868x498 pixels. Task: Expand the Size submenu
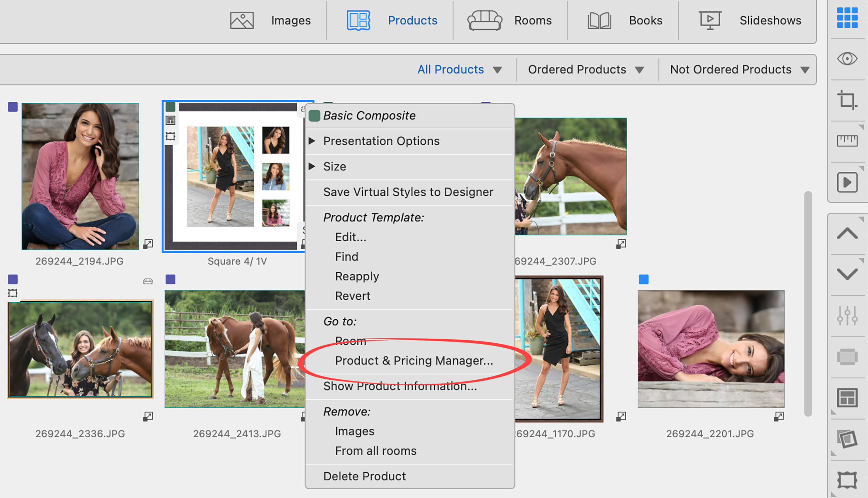[335, 167]
